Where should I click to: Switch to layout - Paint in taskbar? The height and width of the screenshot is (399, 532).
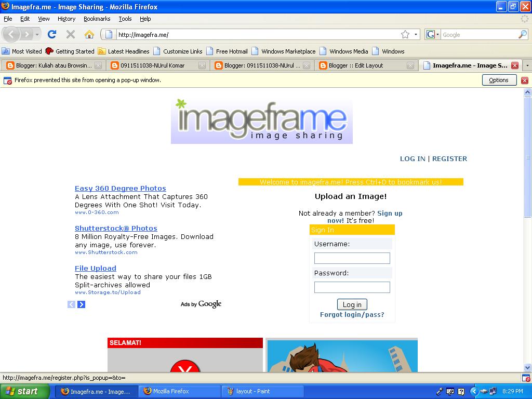point(262,392)
